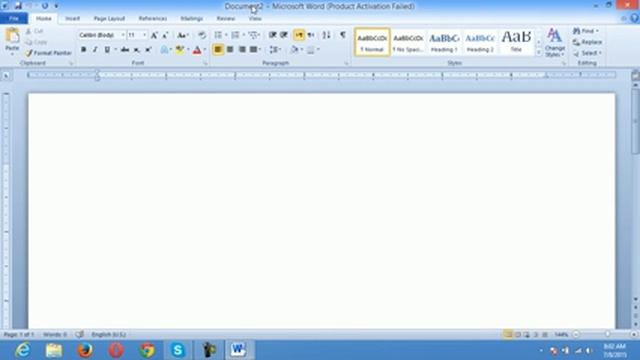Open line spacing dropdown
The width and height of the screenshot is (640, 360).
pos(275,49)
